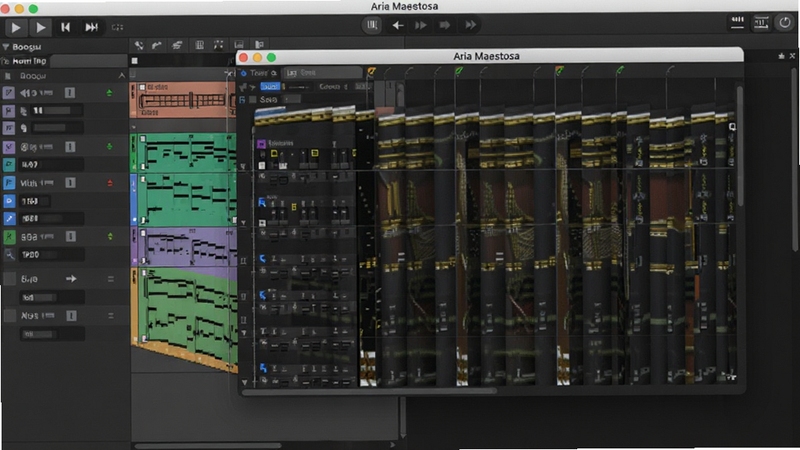Click equals handle on the Buo row
800x450 pixels.
pos(111,279)
